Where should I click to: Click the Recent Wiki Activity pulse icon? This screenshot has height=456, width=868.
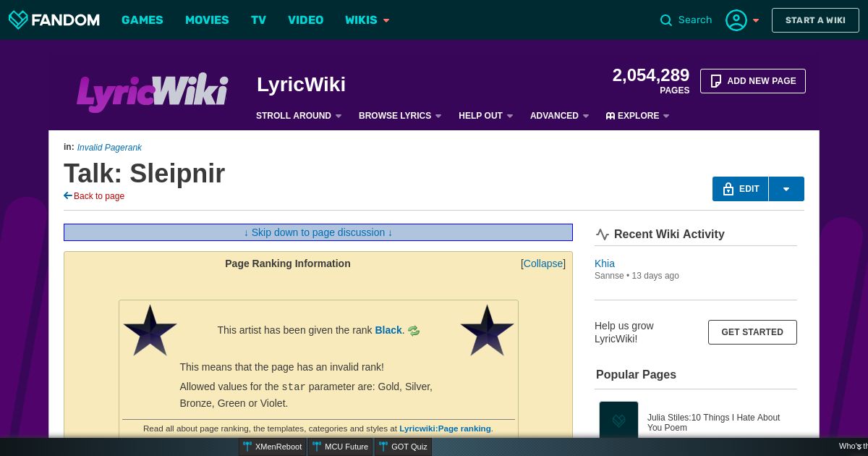pyautogui.click(x=603, y=234)
